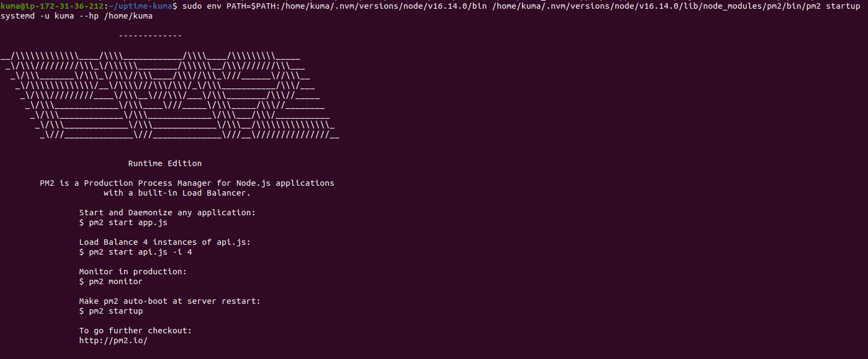Click 'Monitor in production:' text

[133, 272]
